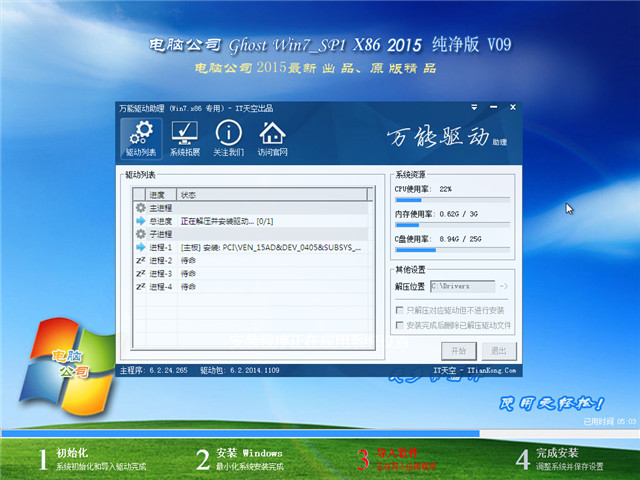640x480 pixels.
Task: Click the 进程-4 sleeping zz icon
Action: pos(141,287)
